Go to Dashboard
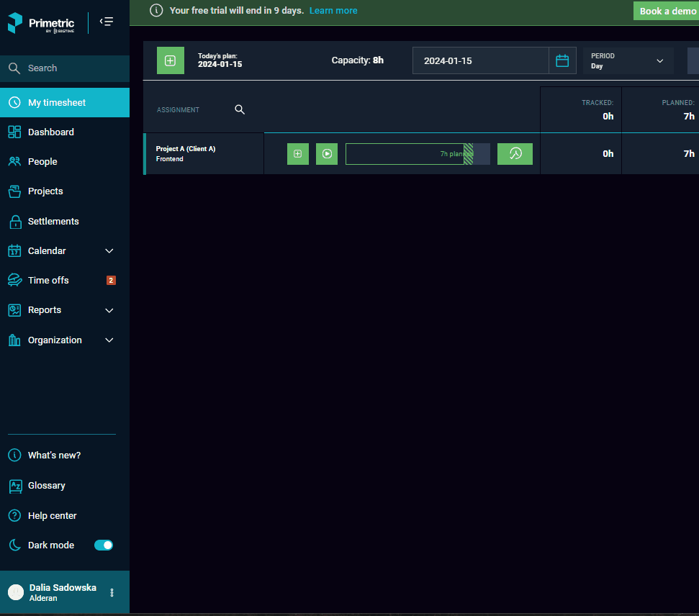The image size is (699, 616). coord(51,132)
